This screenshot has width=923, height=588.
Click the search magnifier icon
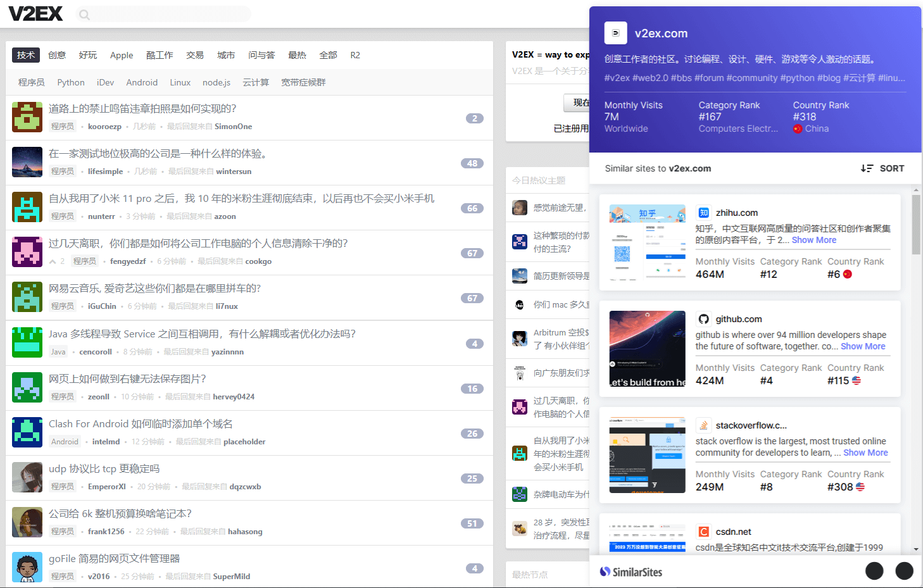tap(84, 15)
